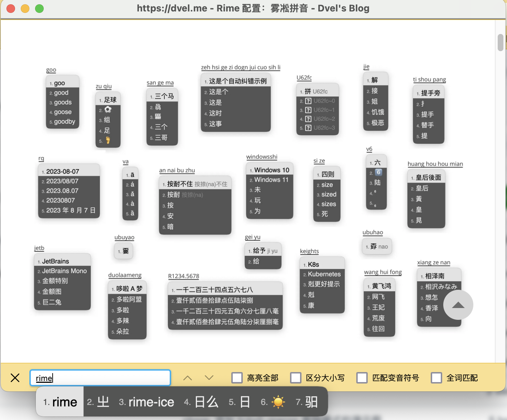Viewport: 507px width, 420px height.
Task: Pick the 日么 candidate in IME bar
Action: (202, 402)
